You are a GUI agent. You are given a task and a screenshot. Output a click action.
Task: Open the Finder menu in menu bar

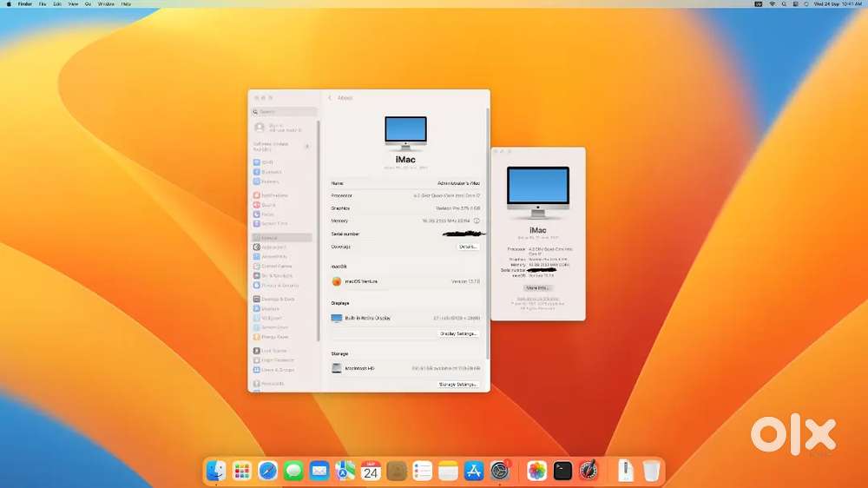(25, 3)
